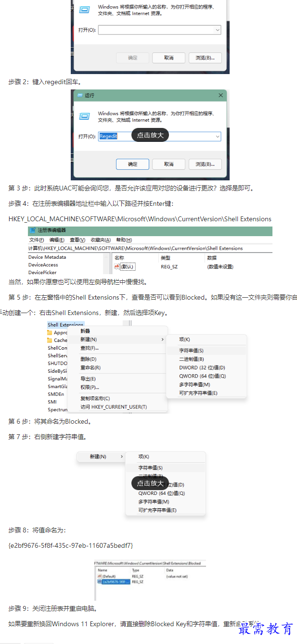Select the Shell Extensions tree node
297x644 pixels.
click(65, 325)
